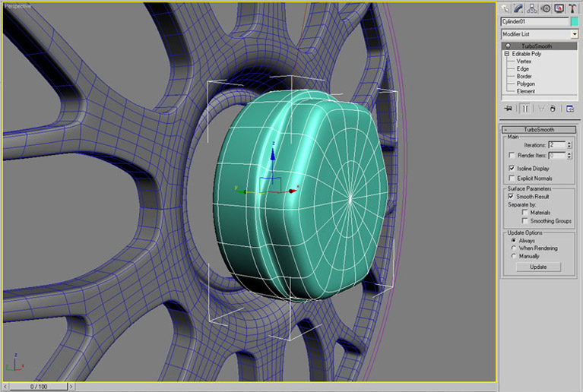Switch to the Modify panel tab

(x=519, y=8)
